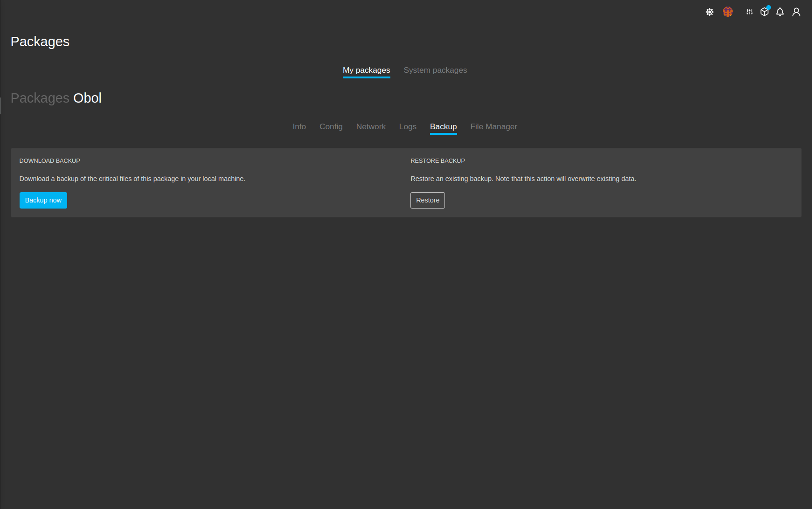This screenshot has height=509, width=812.
Task: Switch to the System packages tab
Action: (435, 70)
